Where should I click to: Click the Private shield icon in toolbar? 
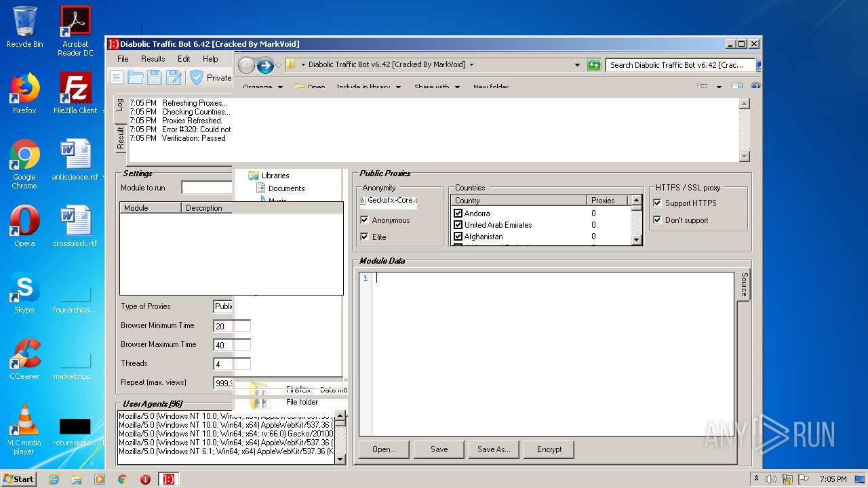coord(197,77)
